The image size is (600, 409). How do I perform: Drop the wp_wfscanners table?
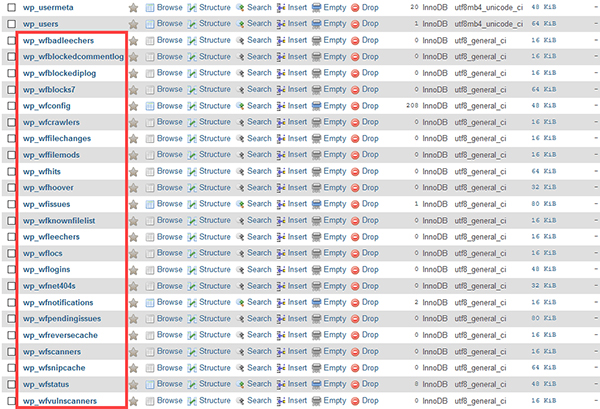pos(370,351)
